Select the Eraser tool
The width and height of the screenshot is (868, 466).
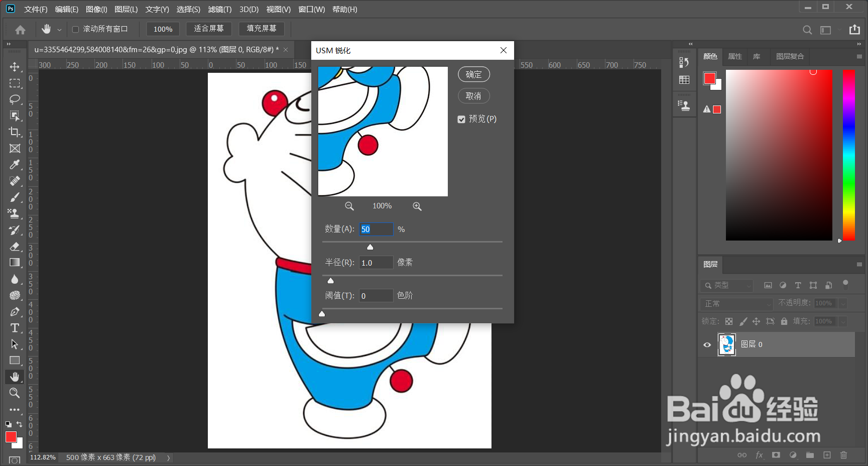[x=15, y=246]
